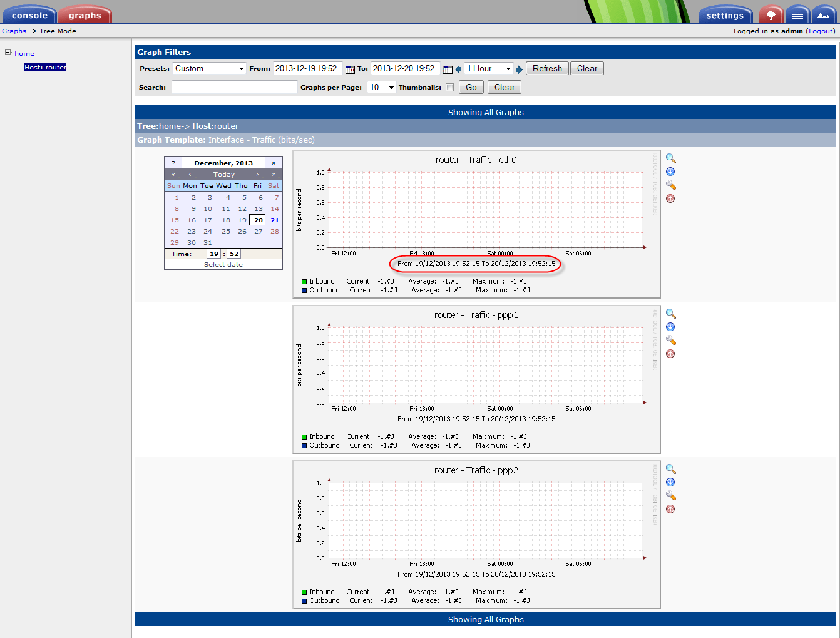
Task: Pick December 1 in the calendar
Action: click(x=176, y=197)
